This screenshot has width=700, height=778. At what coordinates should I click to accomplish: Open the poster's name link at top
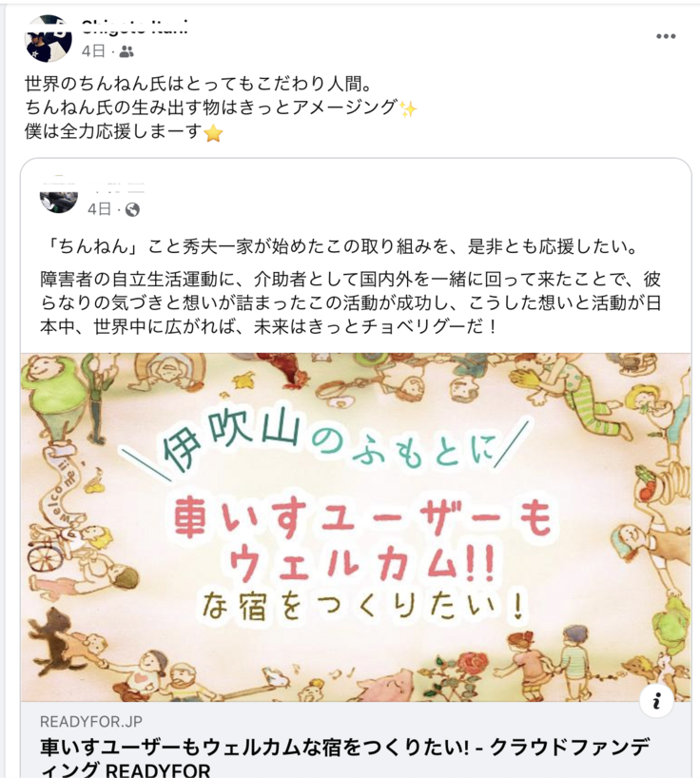pyautogui.click(x=134, y=27)
